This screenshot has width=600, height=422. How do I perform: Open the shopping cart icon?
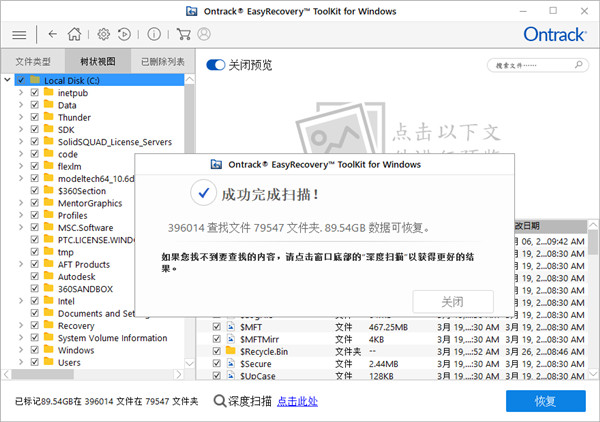tap(184, 34)
